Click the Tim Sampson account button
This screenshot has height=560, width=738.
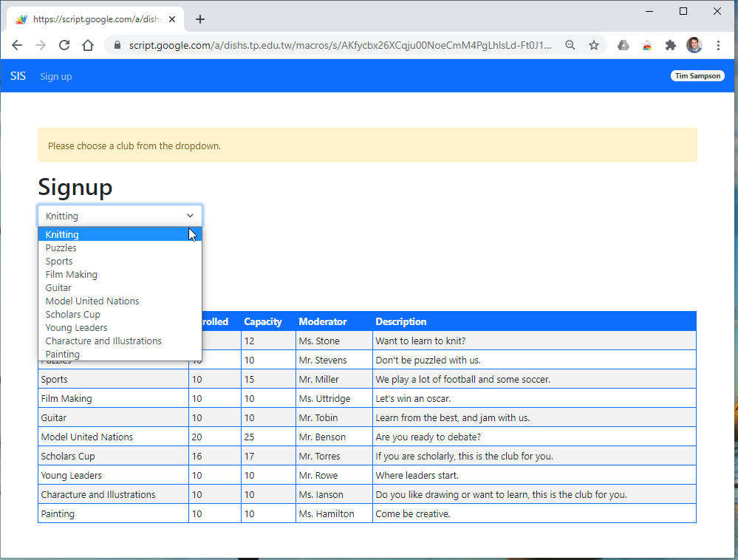pyautogui.click(x=697, y=75)
